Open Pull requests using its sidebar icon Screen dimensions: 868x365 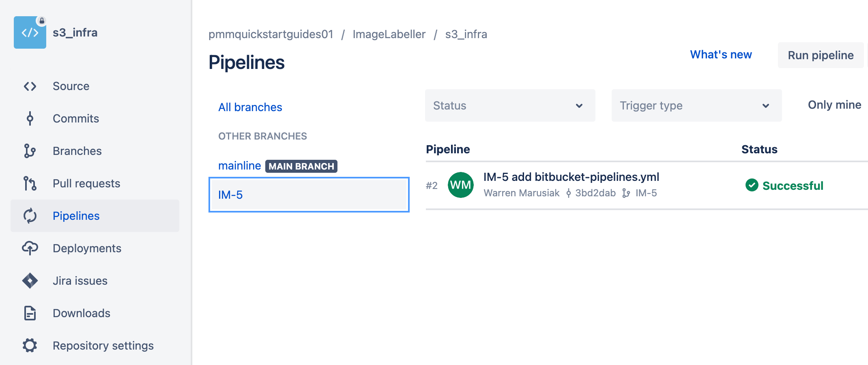coord(30,183)
